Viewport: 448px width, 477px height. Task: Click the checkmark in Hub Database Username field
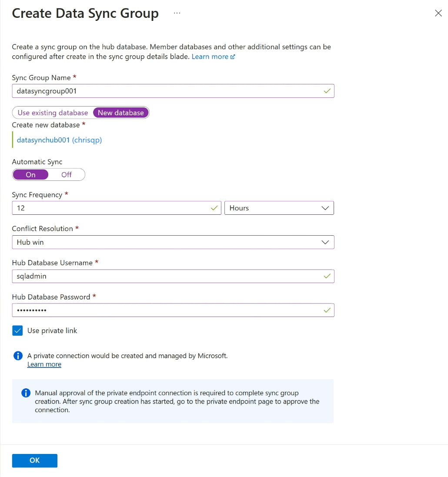pos(327,276)
